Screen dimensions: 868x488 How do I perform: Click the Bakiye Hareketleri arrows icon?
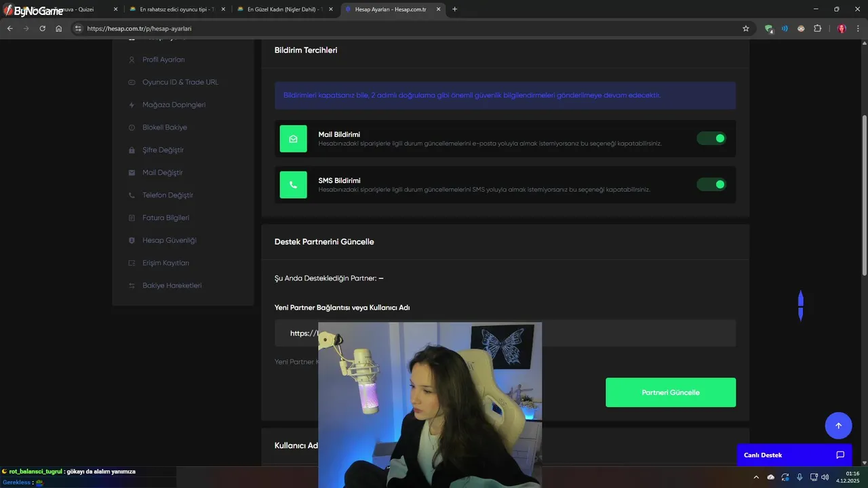[132, 285]
